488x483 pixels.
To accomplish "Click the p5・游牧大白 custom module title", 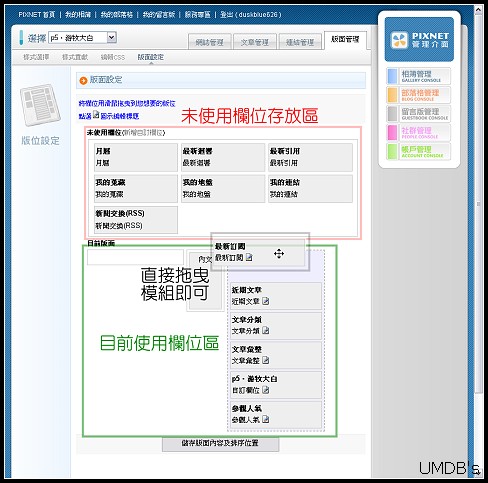I will [x=254, y=379].
